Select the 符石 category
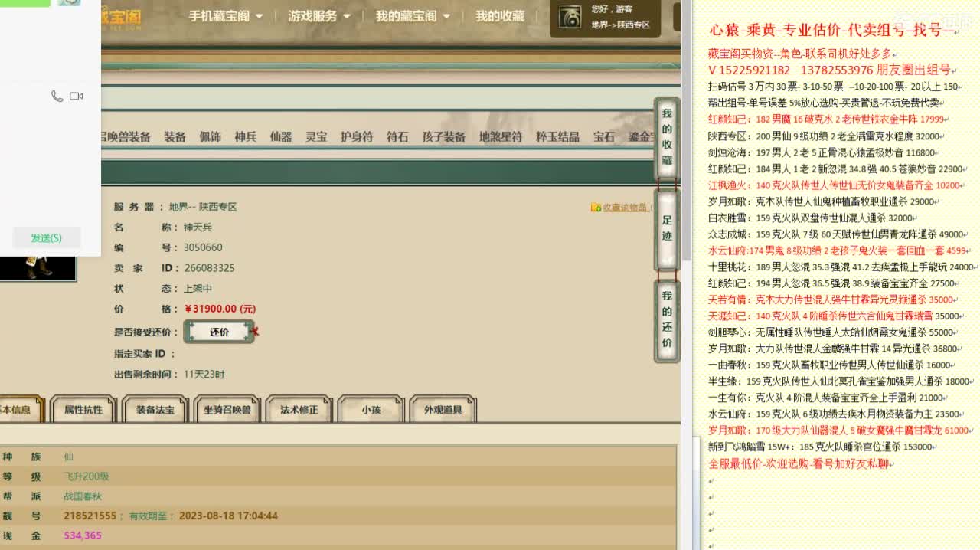The height and width of the screenshot is (550, 980). tap(397, 137)
